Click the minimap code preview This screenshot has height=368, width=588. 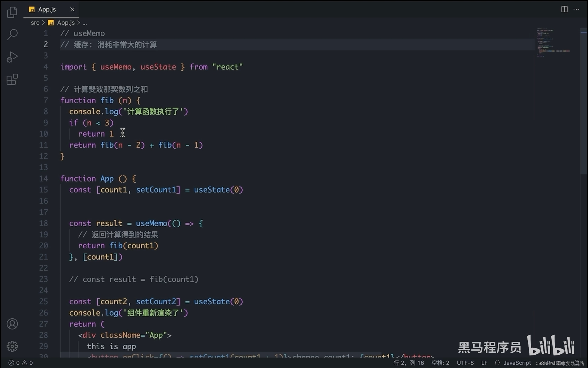pyautogui.click(x=553, y=42)
